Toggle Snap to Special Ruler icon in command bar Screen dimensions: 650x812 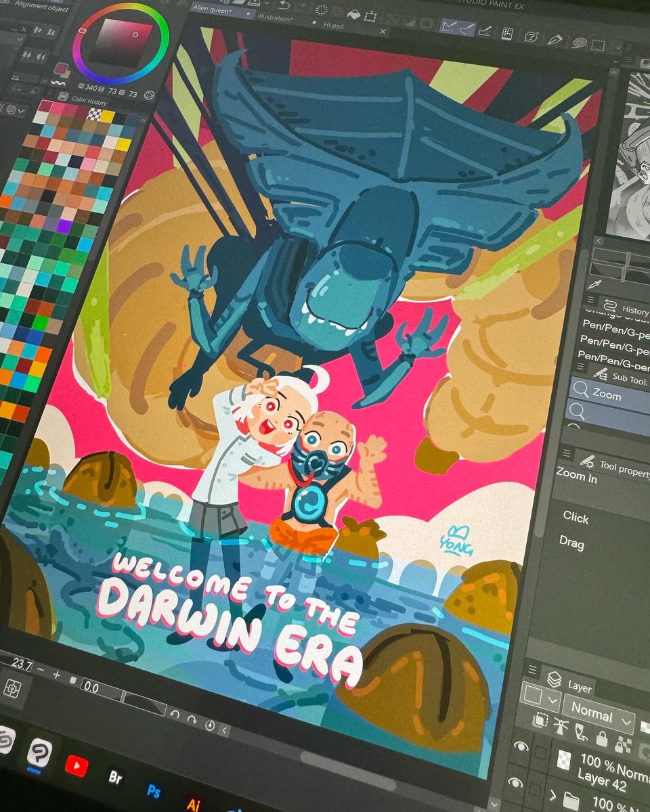[x=466, y=28]
